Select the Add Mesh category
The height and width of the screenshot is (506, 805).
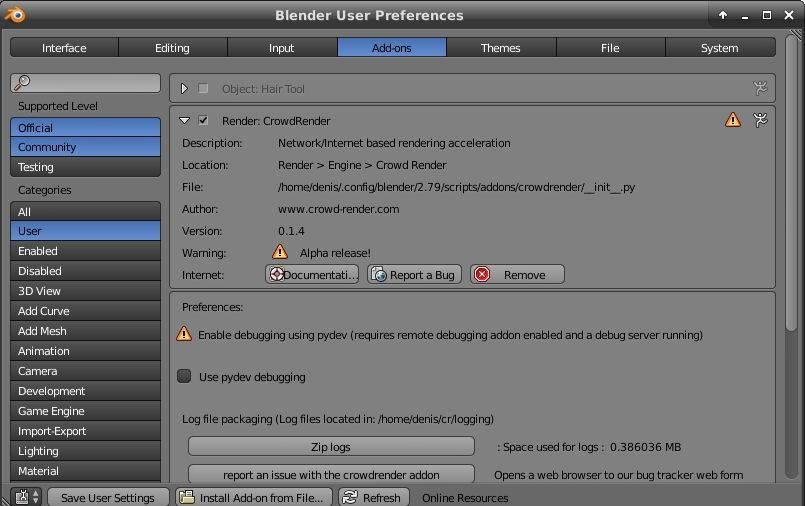tap(85, 331)
